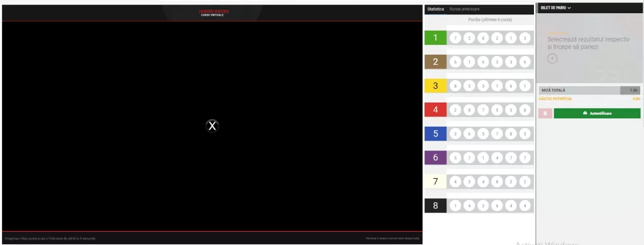The height and width of the screenshot is (245, 644).
Task: Open the Statistica tab
Action: tap(435, 9)
